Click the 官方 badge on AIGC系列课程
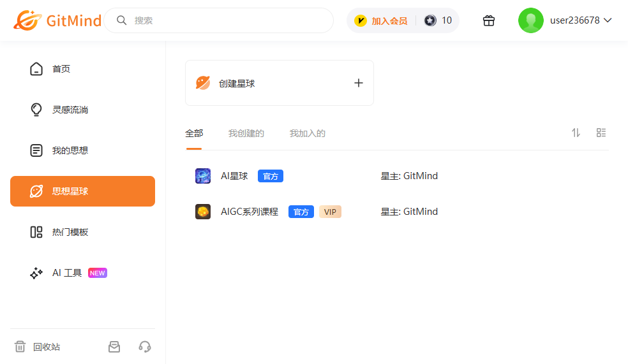The height and width of the screenshot is (364, 628). (x=301, y=212)
